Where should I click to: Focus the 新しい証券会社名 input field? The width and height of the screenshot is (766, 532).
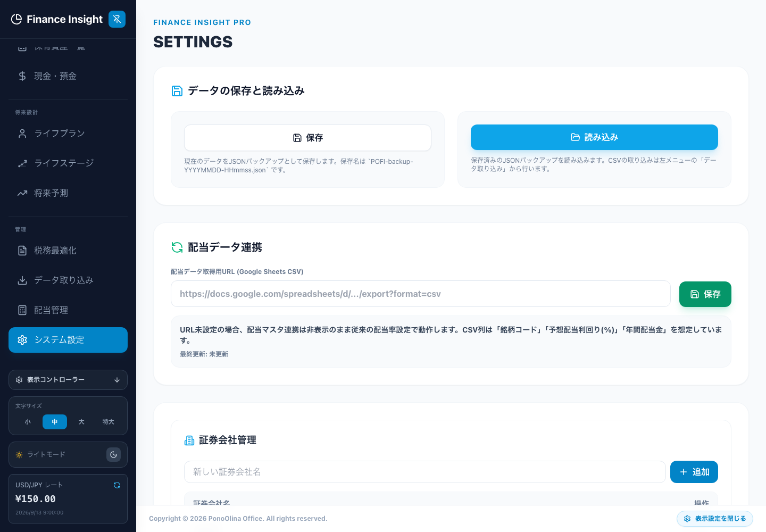point(425,472)
